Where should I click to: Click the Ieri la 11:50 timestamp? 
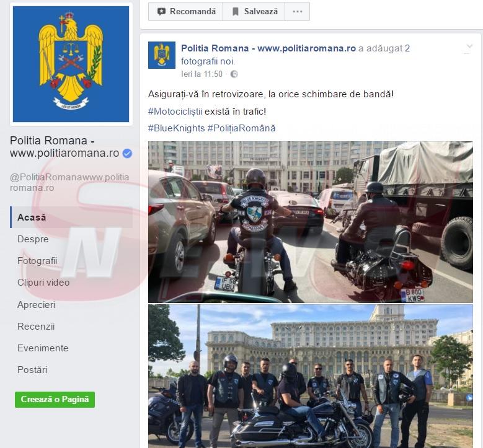pos(202,74)
